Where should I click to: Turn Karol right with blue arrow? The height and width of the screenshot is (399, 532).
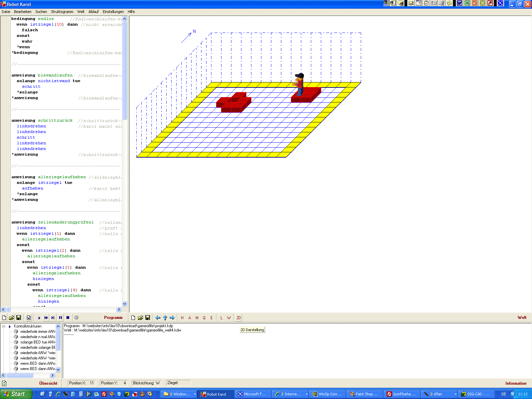[x=172, y=318]
